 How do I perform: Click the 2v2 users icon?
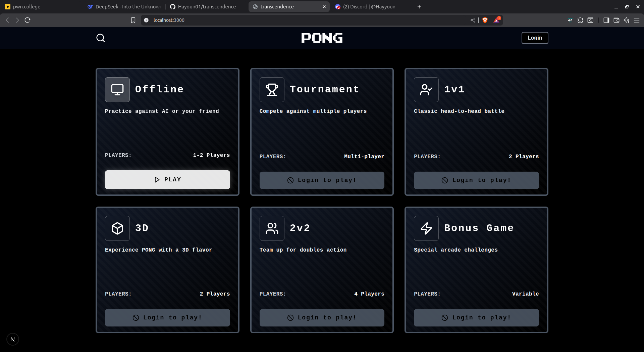pos(272,228)
